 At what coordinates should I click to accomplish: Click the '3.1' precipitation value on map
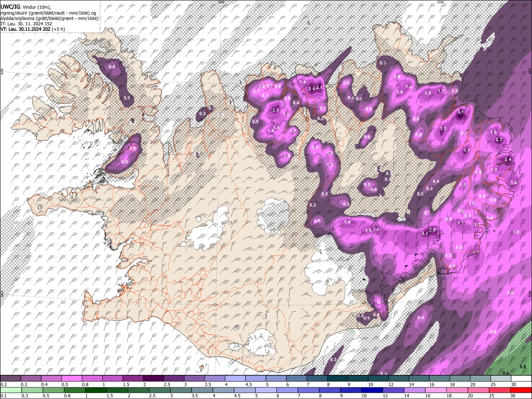click(461, 112)
